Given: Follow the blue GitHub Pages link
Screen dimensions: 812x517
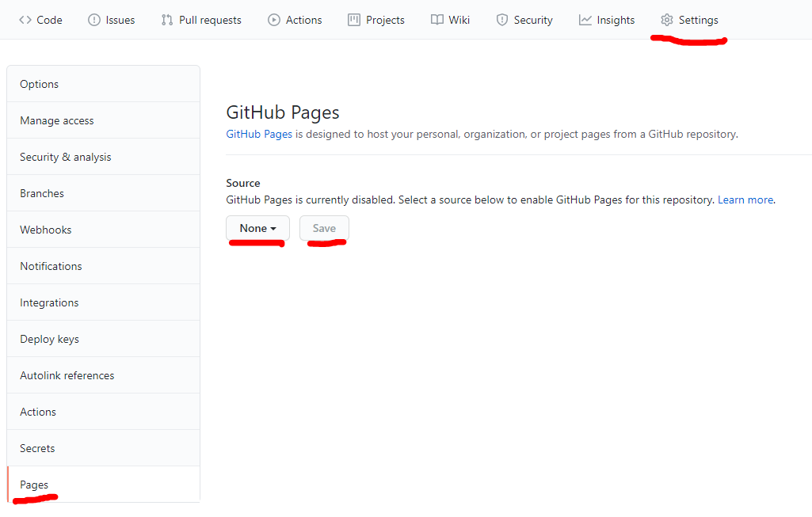Looking at the screenshot, I should pyautogui.click(x=259, y=135).
